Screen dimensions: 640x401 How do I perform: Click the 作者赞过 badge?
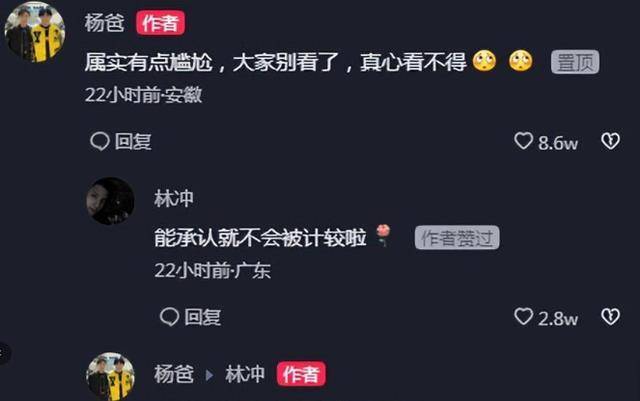pyautogui.click(x=457, y=237)
